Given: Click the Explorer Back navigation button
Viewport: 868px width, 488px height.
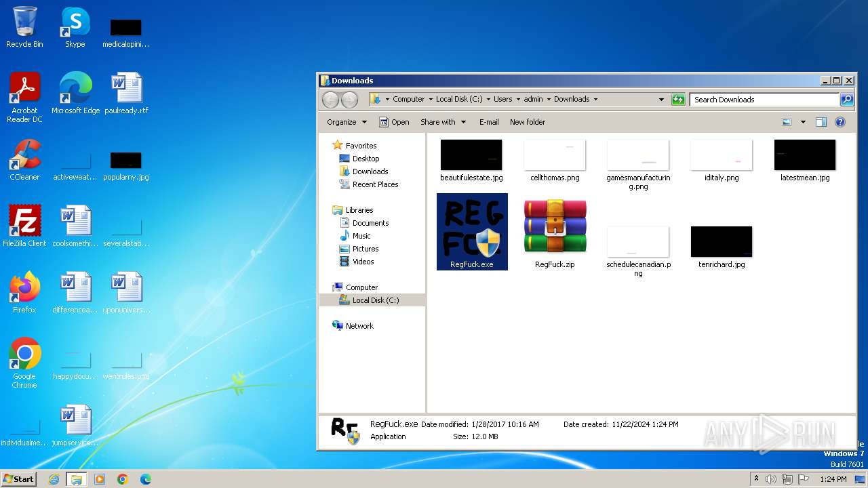Looking at the screenshot, I should 330,100.
